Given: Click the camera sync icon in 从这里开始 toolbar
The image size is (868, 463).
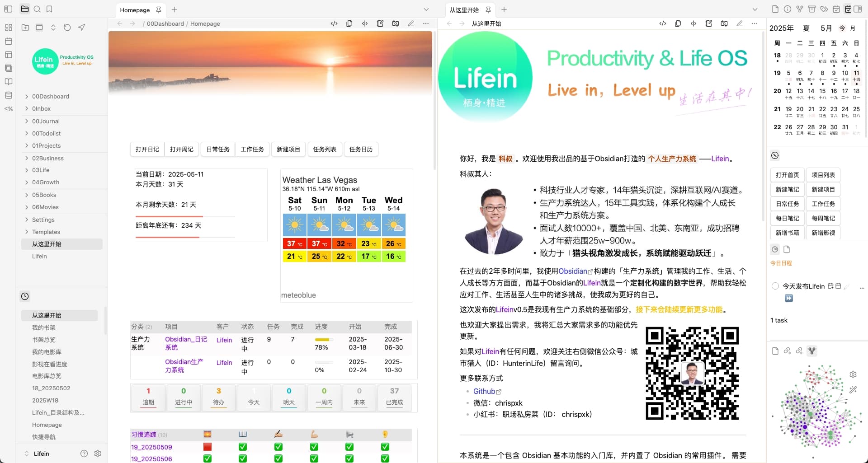Looking at the screenshot, I should point(724,23).
